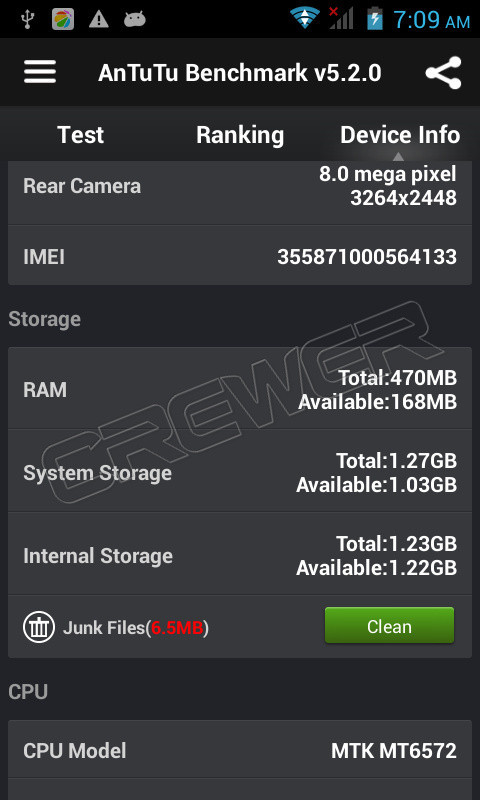480x800 pixels.
Task: Select the Device Info tab
Action: 400,135
